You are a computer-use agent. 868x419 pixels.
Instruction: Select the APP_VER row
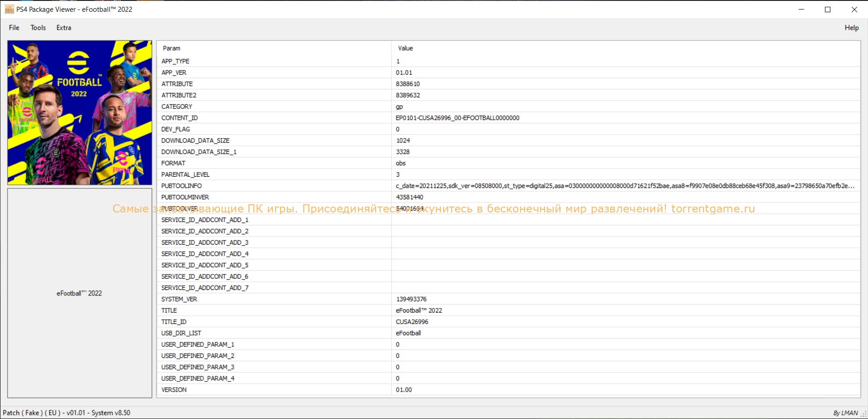[x=174, y=72]
